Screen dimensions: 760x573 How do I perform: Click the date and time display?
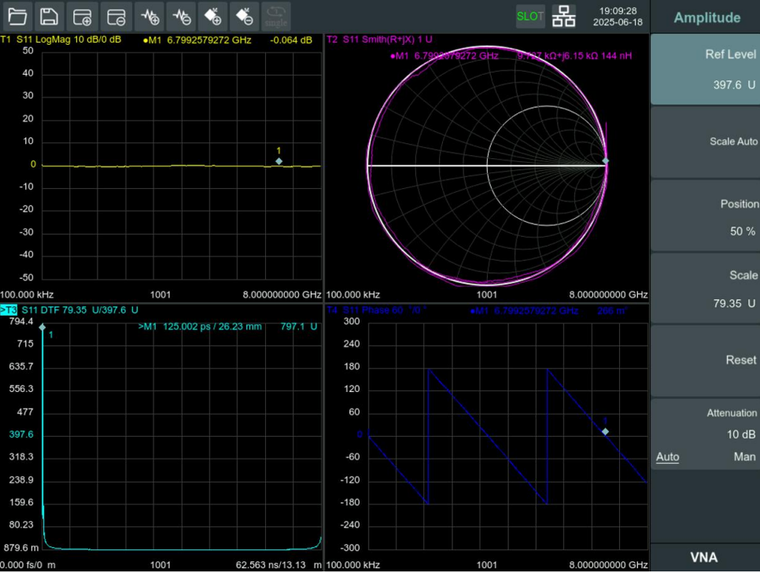pos(618,16)
